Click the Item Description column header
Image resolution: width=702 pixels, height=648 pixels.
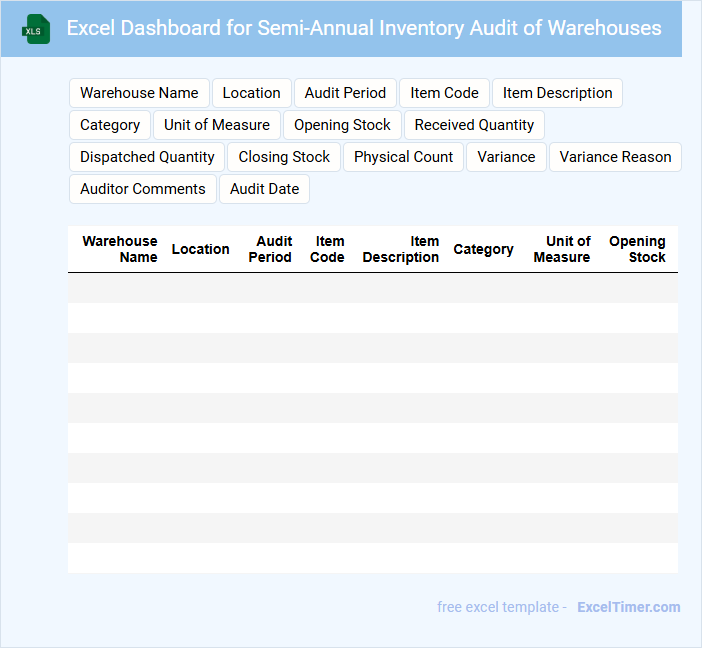[401, 249]
